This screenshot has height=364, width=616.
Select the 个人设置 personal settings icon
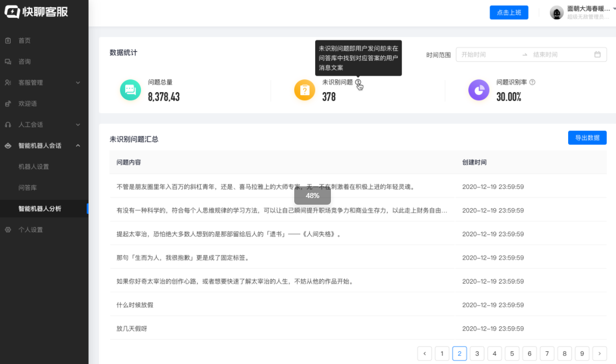tap(7, 230)
